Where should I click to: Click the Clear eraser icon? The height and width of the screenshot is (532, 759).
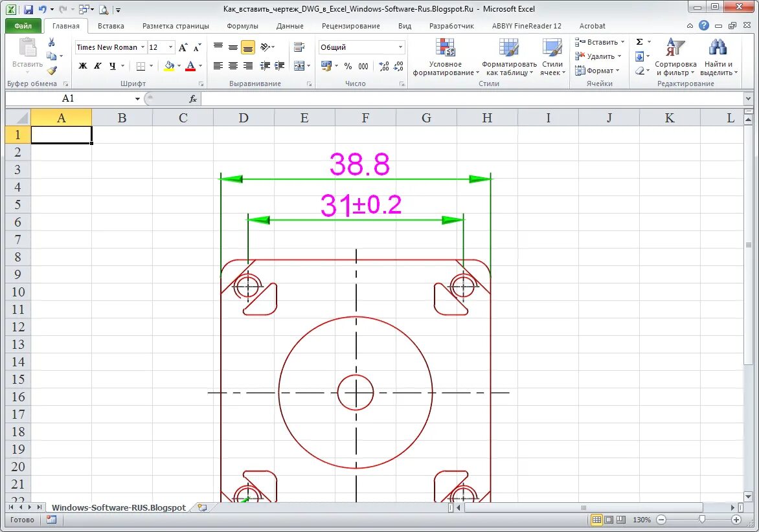point(639,71)
